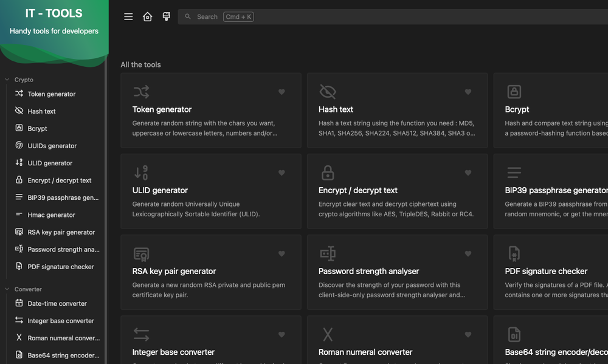Viewport: 608px width, 364px height.
Task: Favorite the Hash text card with heart
Action: (468, 92)
